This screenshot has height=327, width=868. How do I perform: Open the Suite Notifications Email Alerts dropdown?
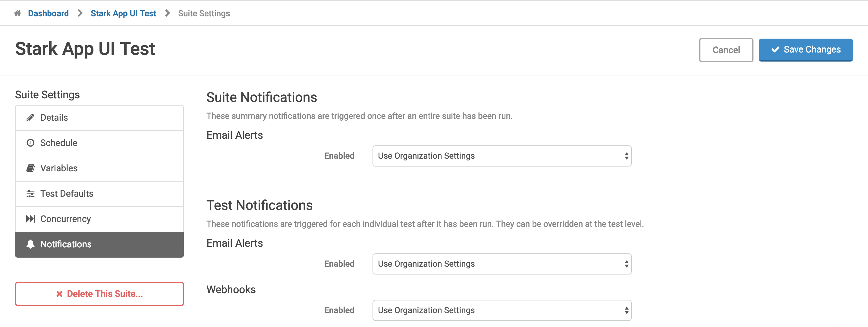(502, 156)
